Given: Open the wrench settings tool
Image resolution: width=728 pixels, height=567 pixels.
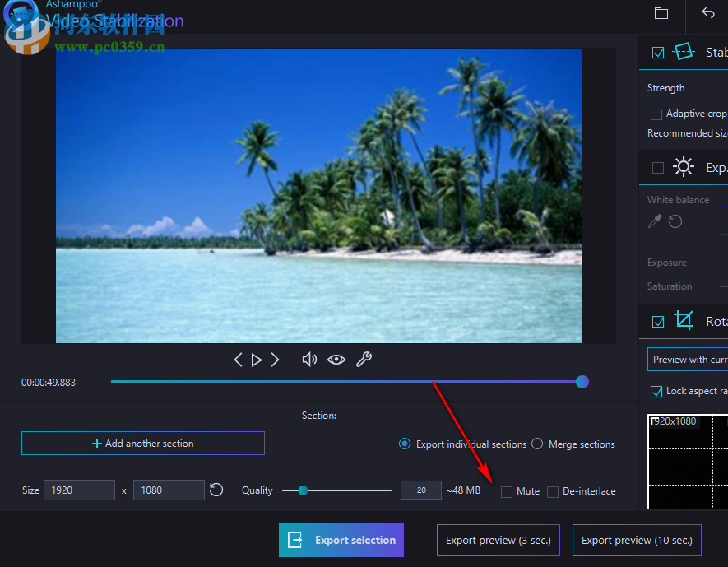Looking at the screenshot, I should (364, 359).
